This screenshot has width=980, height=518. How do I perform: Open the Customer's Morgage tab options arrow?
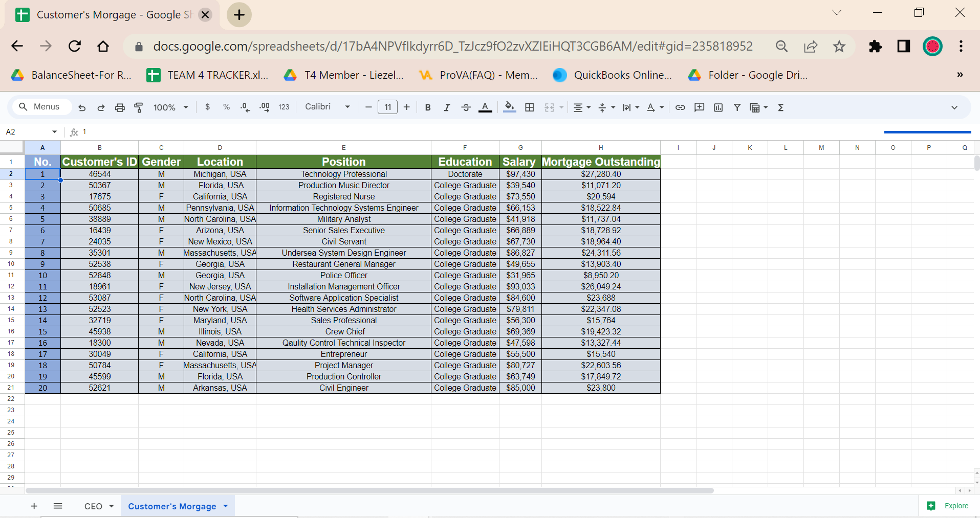pos(226,506)
